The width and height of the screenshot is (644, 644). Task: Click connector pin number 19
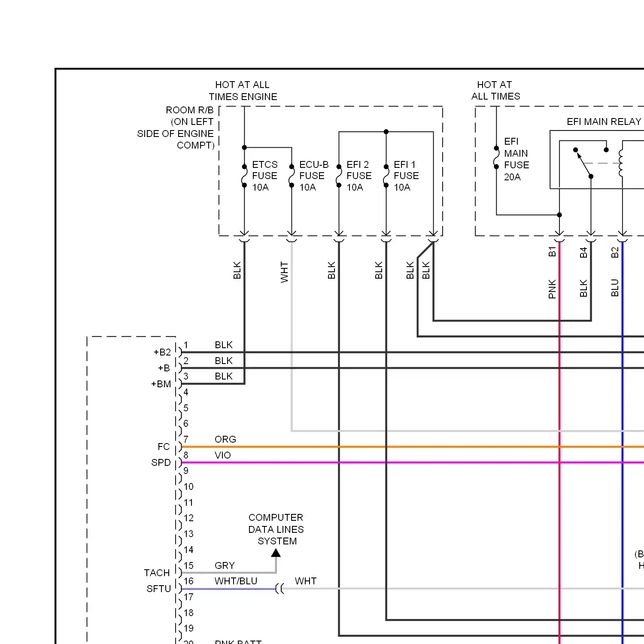pos(188,628)
